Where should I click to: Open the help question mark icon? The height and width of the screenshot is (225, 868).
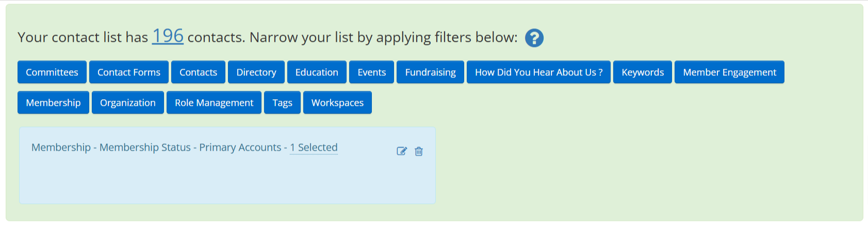coord(534,38)
